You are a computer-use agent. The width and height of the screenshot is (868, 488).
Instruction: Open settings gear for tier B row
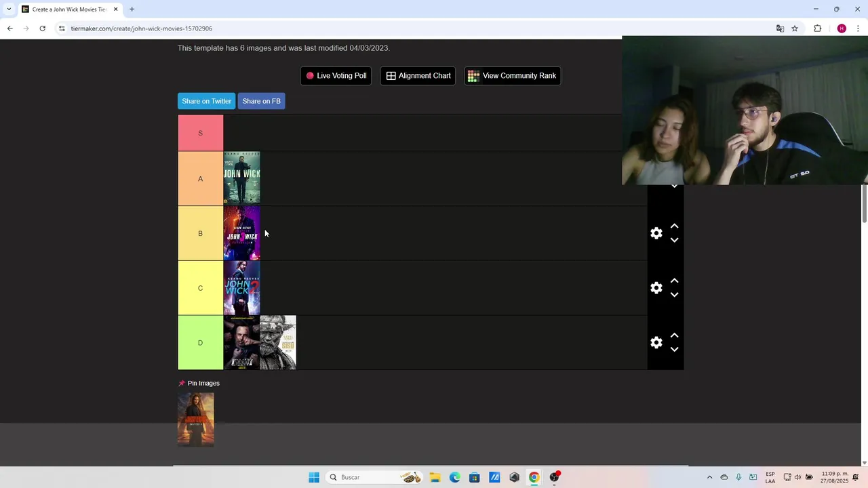[656, 233]
